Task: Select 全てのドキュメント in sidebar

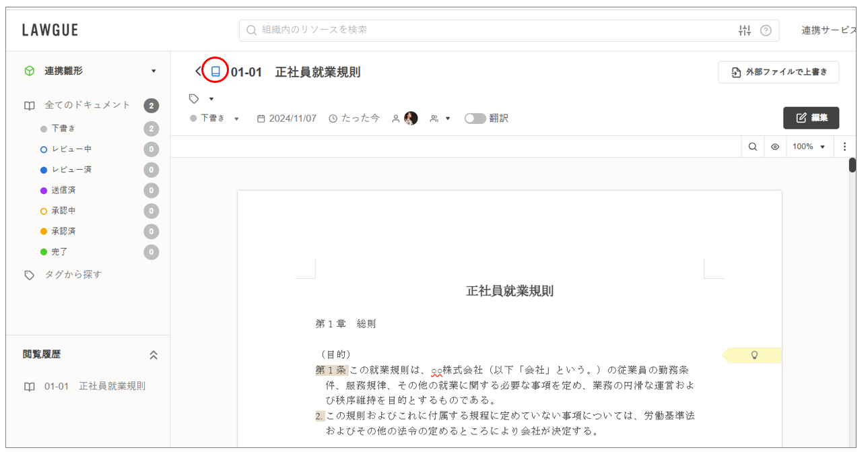Action: pyautogui.click(x=87, y=106)
